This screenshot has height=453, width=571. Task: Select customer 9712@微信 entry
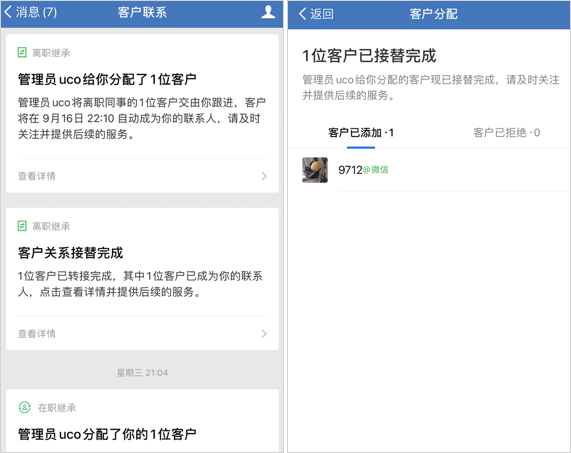point(429,170)
